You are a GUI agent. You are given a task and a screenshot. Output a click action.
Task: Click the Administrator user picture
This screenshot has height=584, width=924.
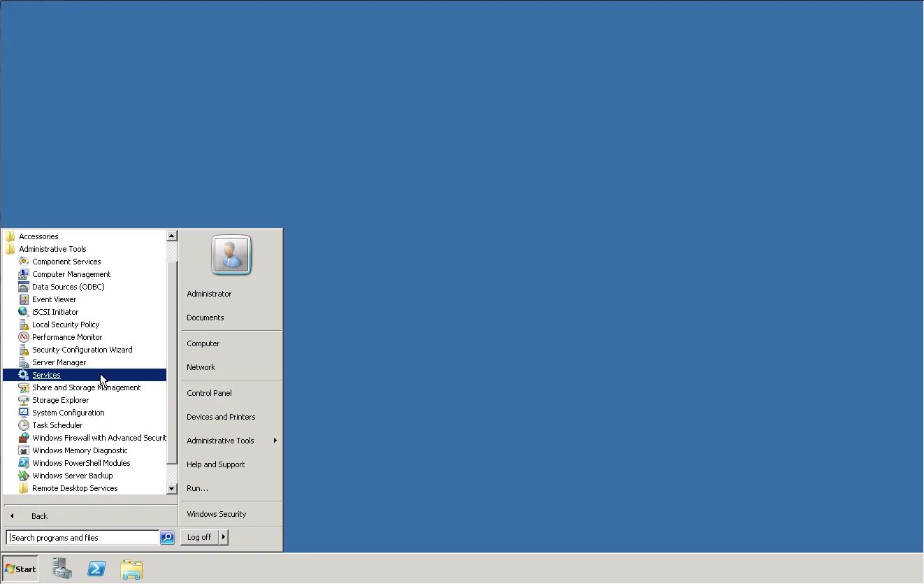(x=231, y=255)
